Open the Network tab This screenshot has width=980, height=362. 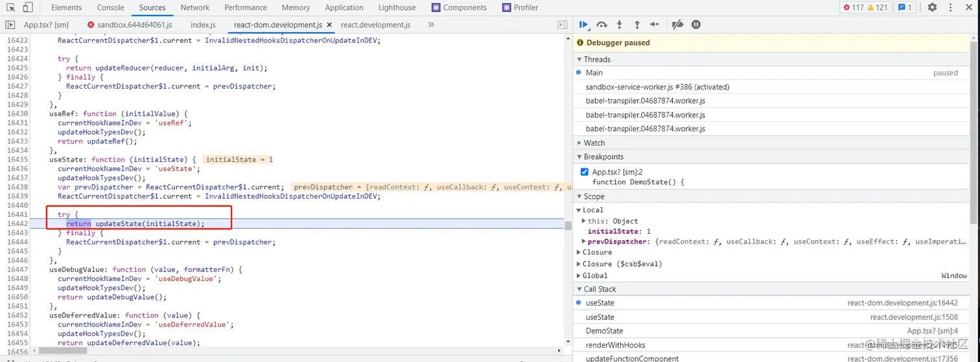195,8
